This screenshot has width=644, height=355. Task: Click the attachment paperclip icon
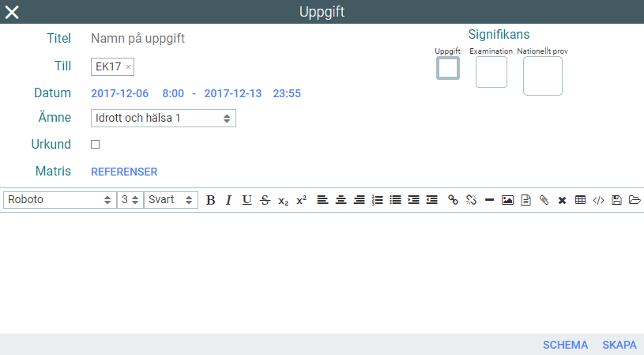pos(544,200)
